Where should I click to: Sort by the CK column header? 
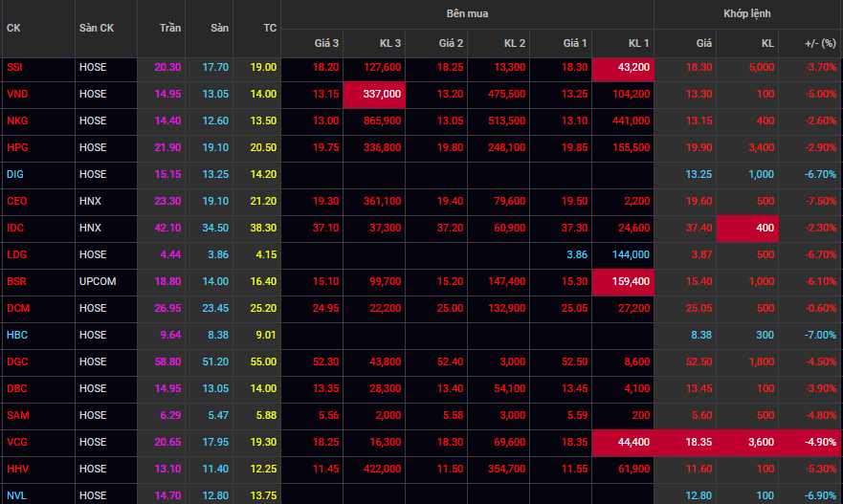(13, 28)
